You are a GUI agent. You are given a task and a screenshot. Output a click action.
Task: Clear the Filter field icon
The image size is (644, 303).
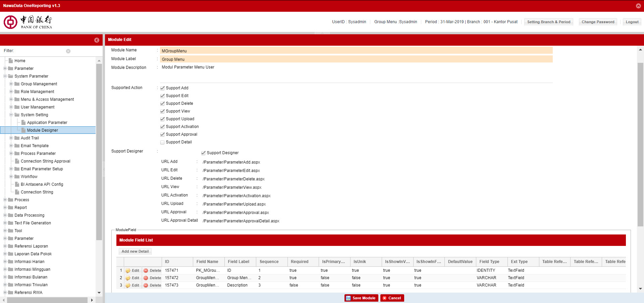click(x=68, y=51)
